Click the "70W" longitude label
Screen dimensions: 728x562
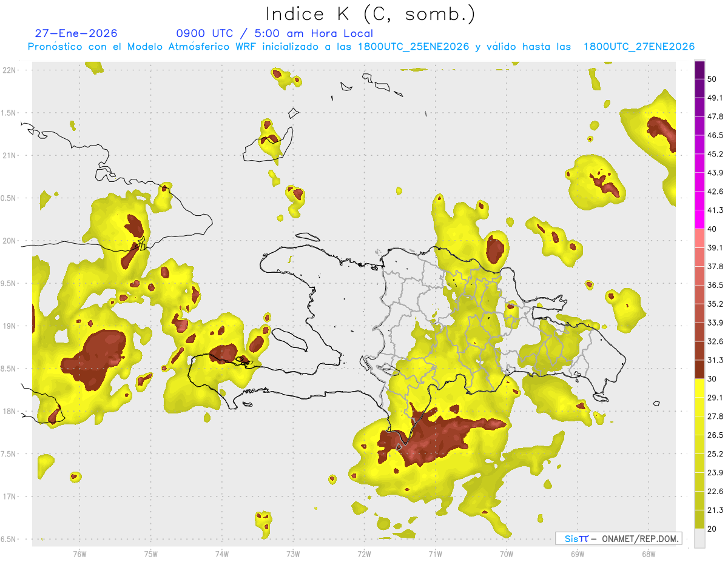click(x=507, y=554)
